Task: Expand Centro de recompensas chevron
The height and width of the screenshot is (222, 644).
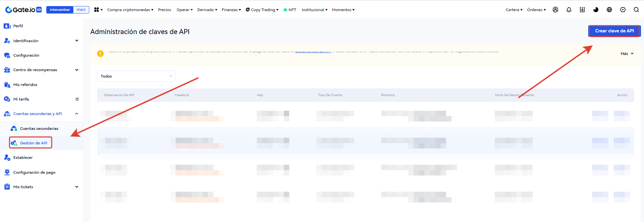Action: [77, 70]
